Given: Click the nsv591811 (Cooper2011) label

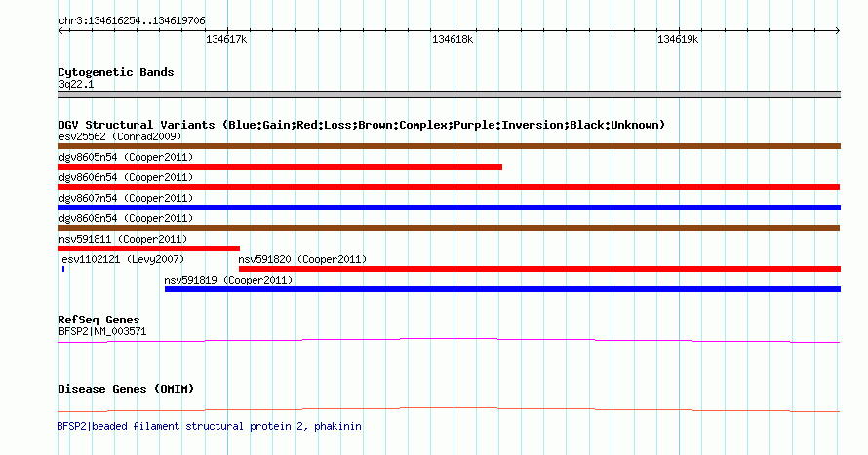Looking at the screenshot, I should coord(123,239).
